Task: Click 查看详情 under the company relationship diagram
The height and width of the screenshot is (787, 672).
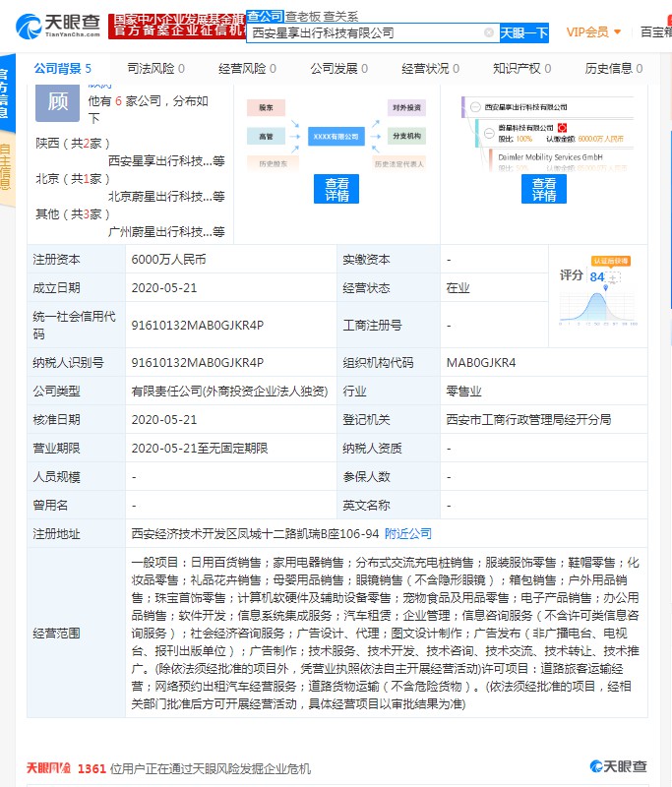Action: pos(336,189)
